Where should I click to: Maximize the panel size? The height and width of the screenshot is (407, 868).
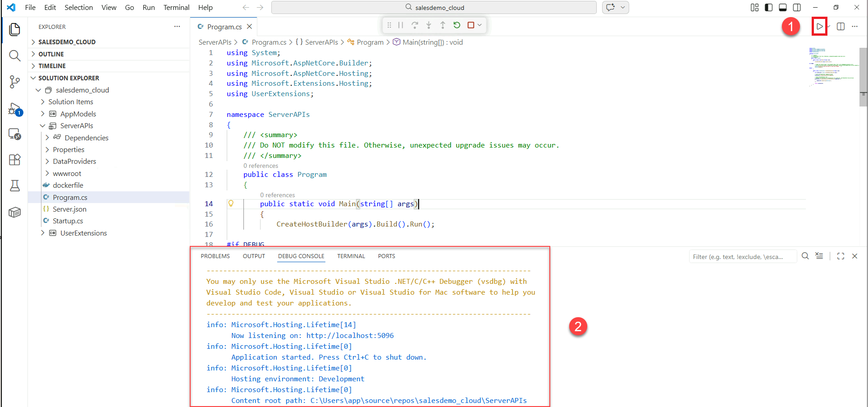point(841,256)
